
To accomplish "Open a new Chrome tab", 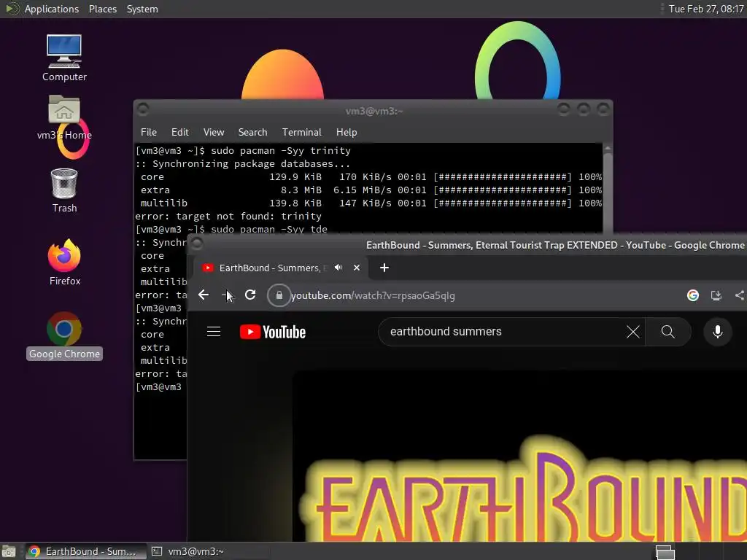I will 384,268.
